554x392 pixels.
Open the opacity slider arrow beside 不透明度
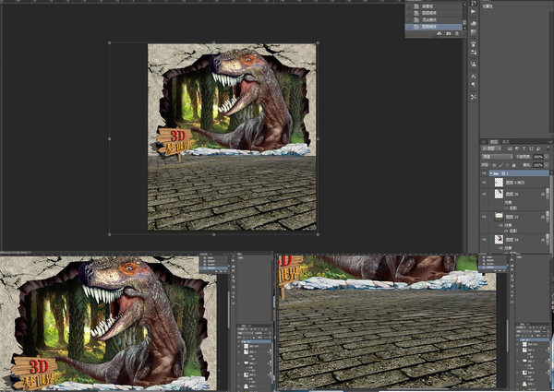(x=547, y=157)
